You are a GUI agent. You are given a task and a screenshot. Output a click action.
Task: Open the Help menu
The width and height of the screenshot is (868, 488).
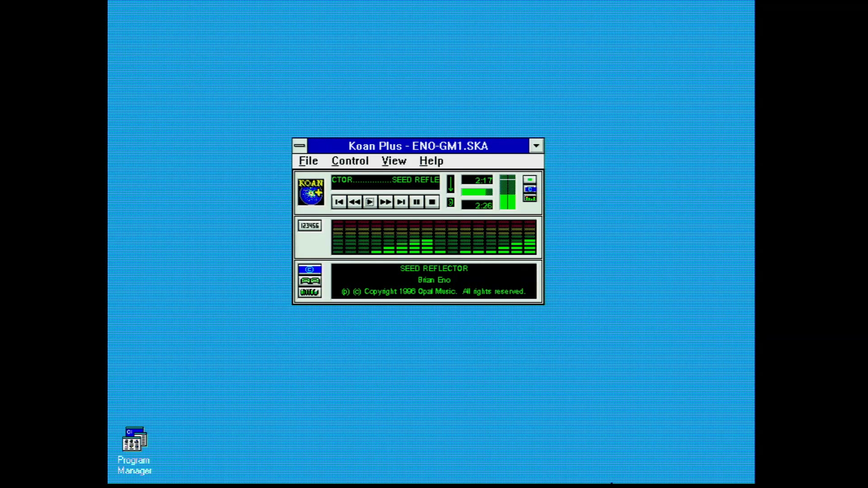tap(431, 161)
